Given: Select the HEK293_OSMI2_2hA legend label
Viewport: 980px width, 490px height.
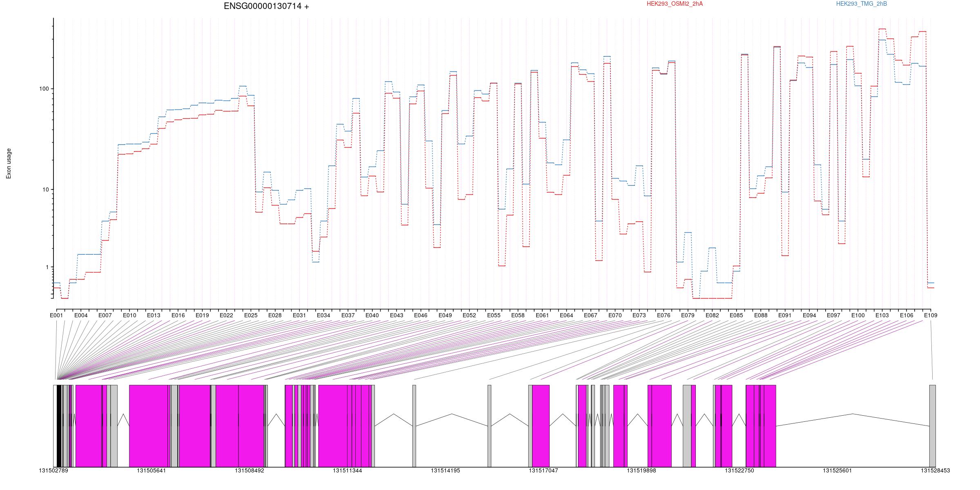Looking at the screenshot, I should [675, 4].
